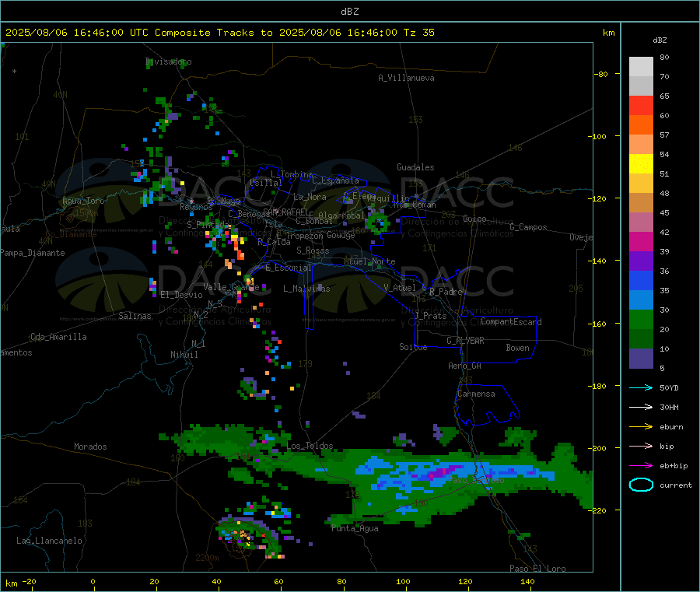Click the 50YD cyan arrow legend icon
The height and width of the screenshot is (592, 700).
pos(641,387)
